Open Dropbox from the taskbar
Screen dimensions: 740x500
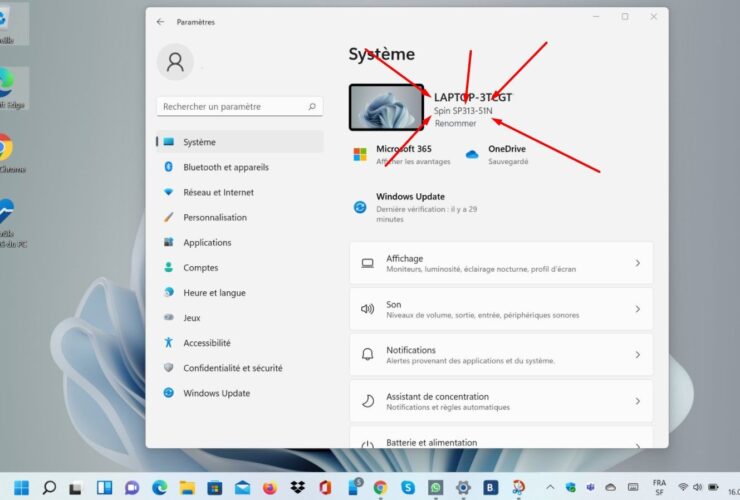[297, 488]
